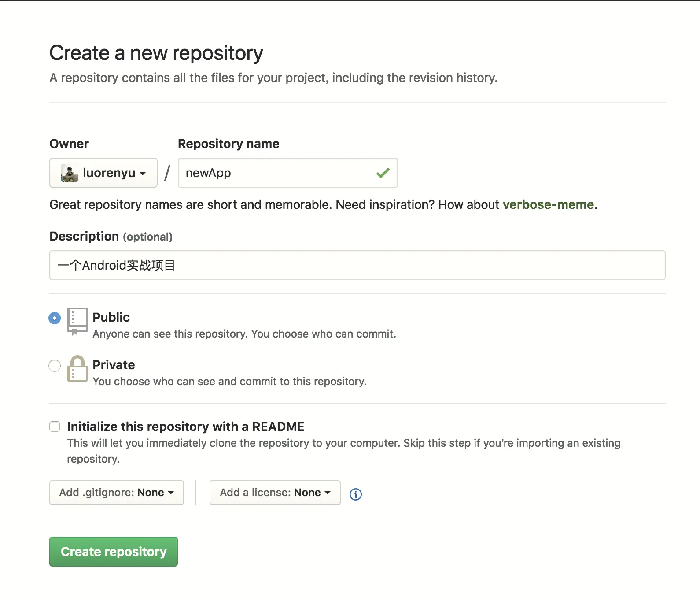Expand the Add a license dropdown
This screenshot has height=601, width=700.
point(275,493)
